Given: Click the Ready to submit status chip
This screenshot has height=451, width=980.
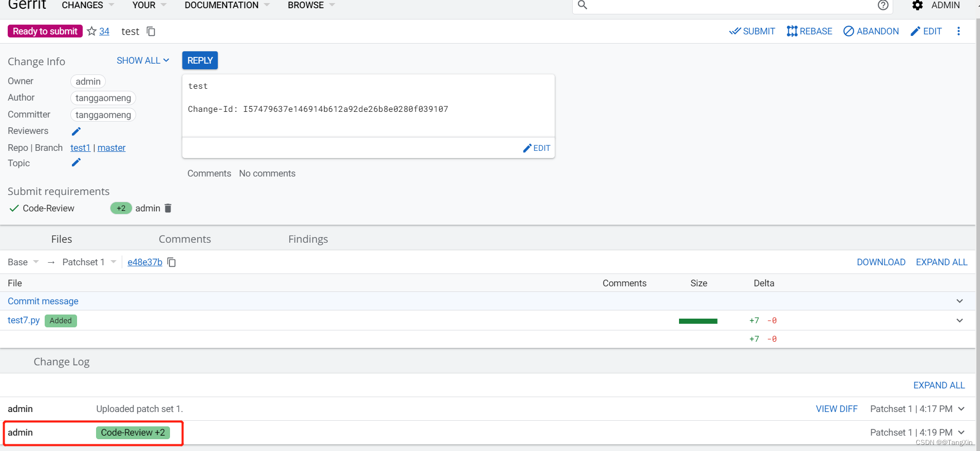Looking at the screenshot, I should point(45,31).
